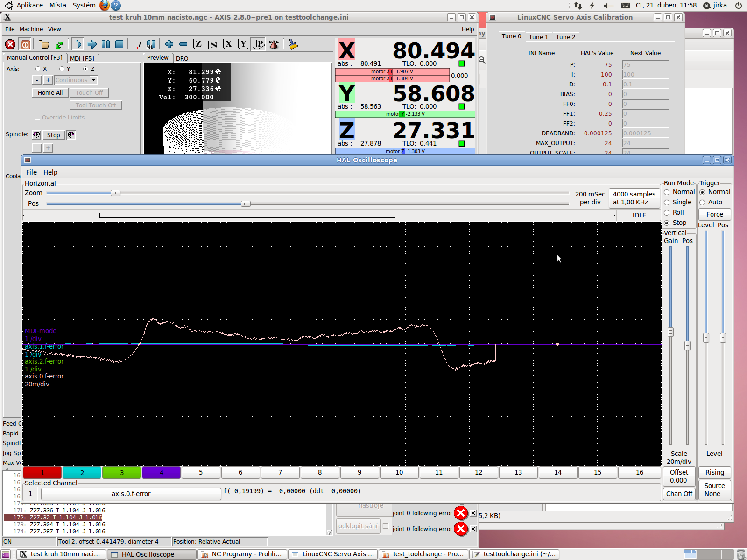The width and height of the screenshot is (747, 560).
Task: Open the oscilloscope samples rate selector
Action: 634,198
